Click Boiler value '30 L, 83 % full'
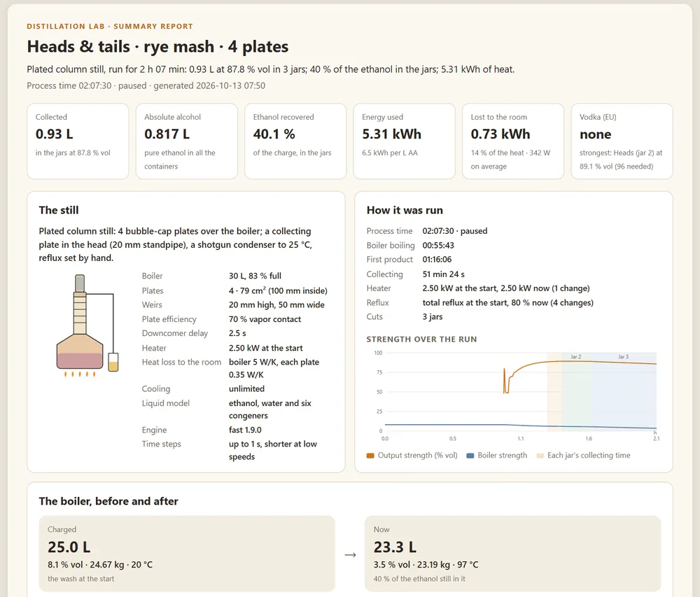 click(255, 276)
